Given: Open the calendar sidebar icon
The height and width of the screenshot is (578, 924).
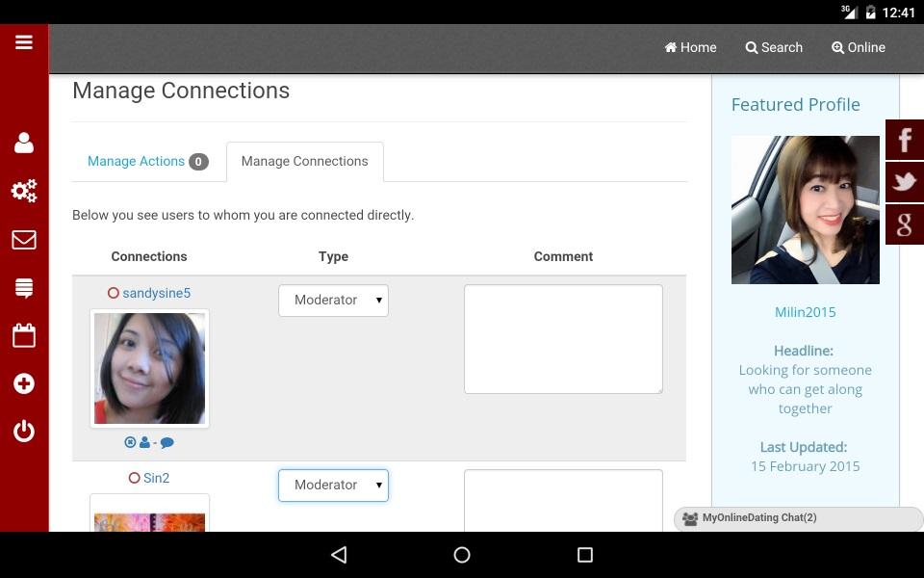Looking at the screenshot, I should click(23, 335).
